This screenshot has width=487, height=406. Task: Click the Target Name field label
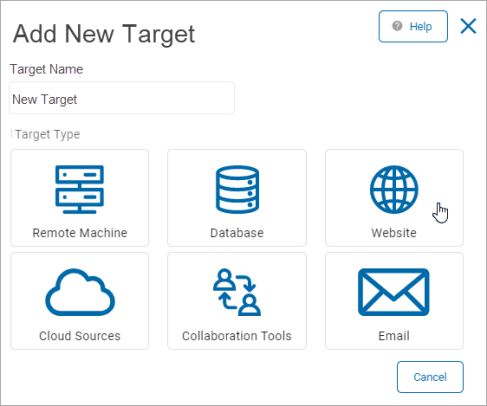46,69
